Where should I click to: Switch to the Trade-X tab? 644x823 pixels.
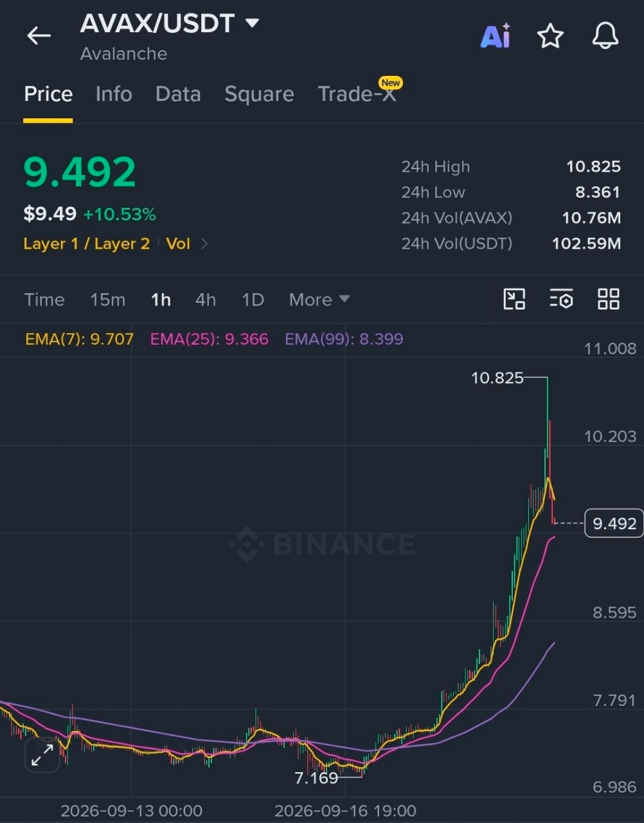coord(357,95)
